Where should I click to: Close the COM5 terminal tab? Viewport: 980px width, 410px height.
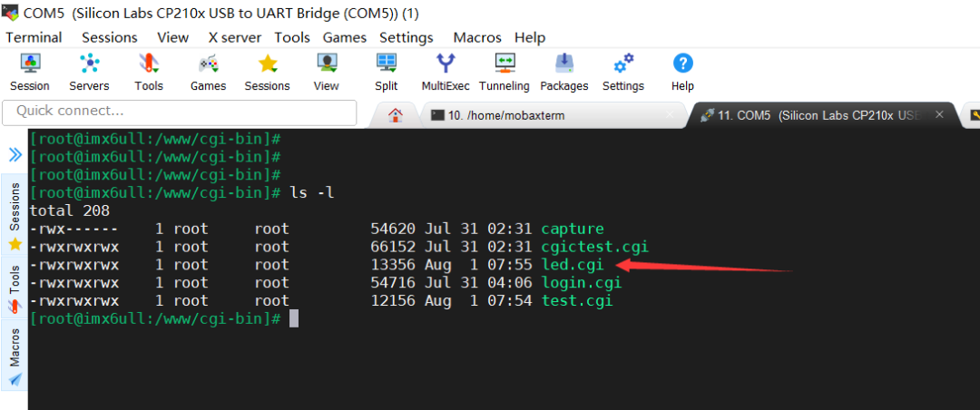[x=940, y=115]
